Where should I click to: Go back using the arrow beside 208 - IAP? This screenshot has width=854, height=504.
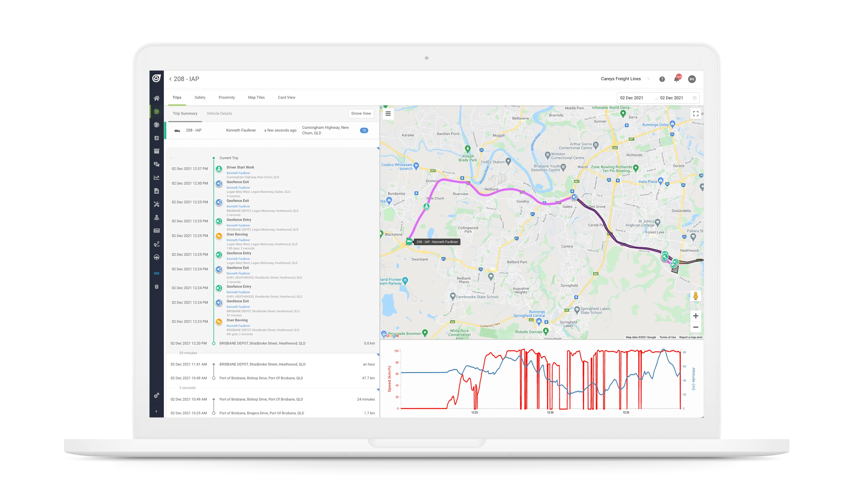pos(170,79)
